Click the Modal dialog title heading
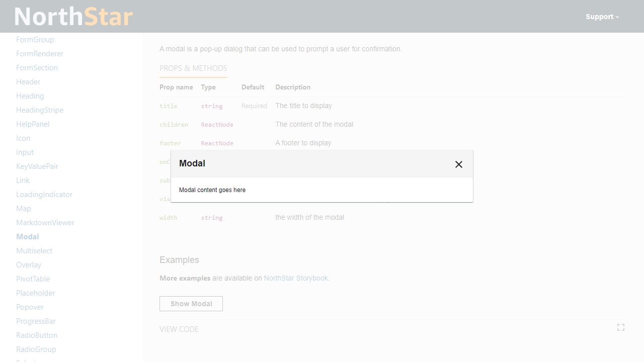 click(x=192, y=163)
